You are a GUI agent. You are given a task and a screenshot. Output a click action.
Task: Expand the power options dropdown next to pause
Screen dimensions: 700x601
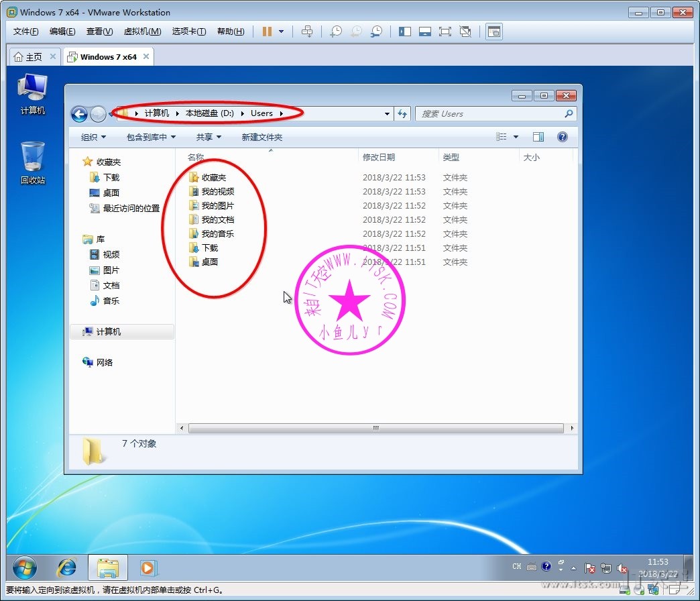pyautogui.click(x=282, y=32)
